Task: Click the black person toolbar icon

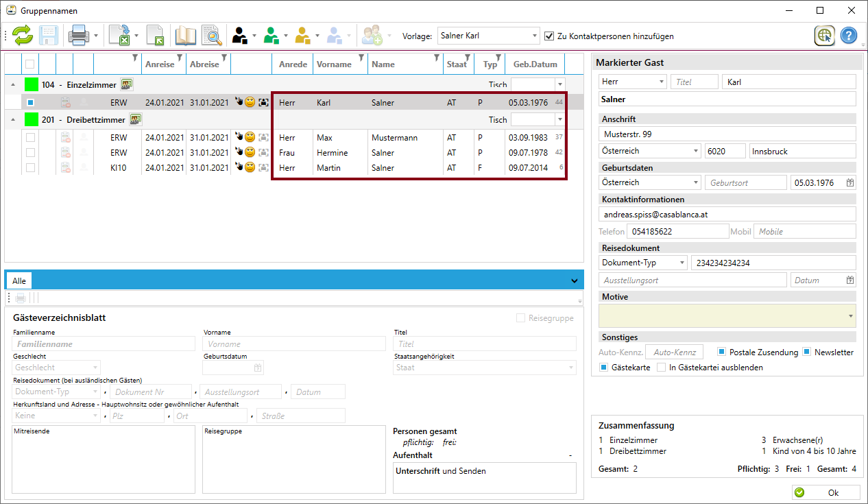Action: coord(239,36)
